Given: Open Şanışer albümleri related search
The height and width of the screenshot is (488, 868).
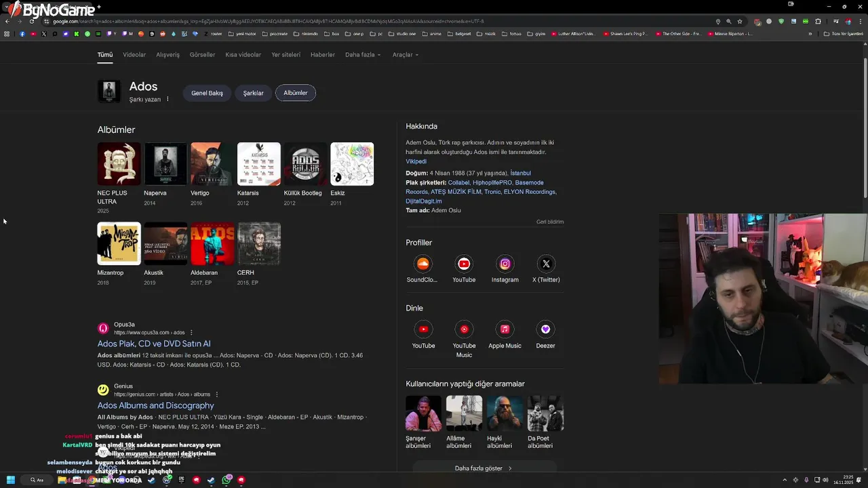Looking at the screenshot, I should click(x=423, y=422).
